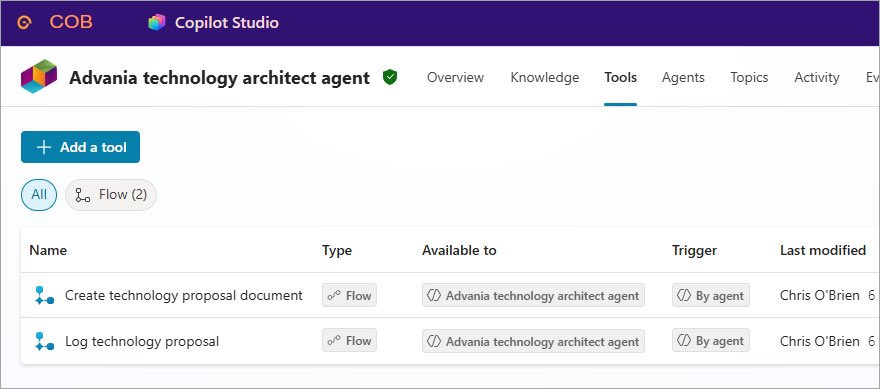Open the Topics tab

point(749,77)
